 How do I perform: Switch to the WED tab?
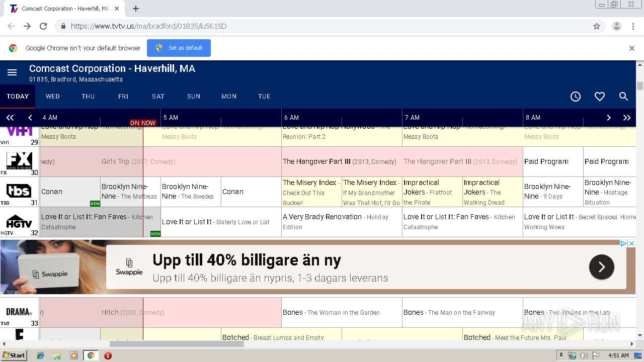tap(53, 96)
